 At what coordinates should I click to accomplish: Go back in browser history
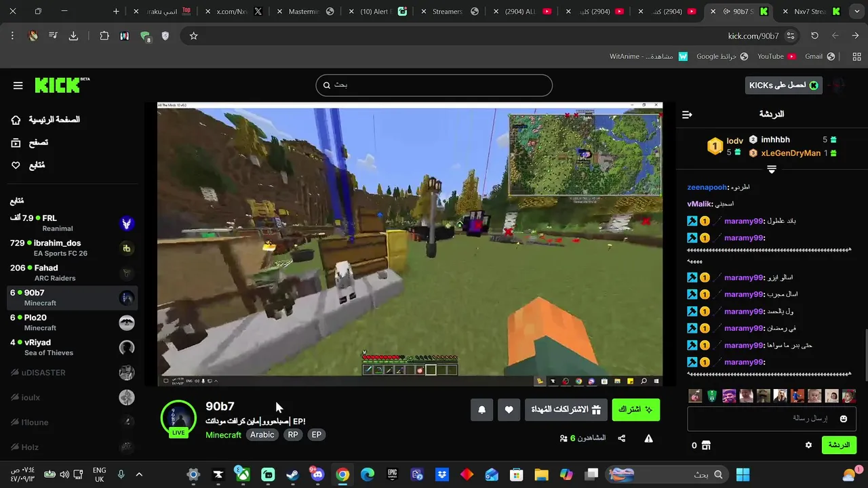(855, 36)
